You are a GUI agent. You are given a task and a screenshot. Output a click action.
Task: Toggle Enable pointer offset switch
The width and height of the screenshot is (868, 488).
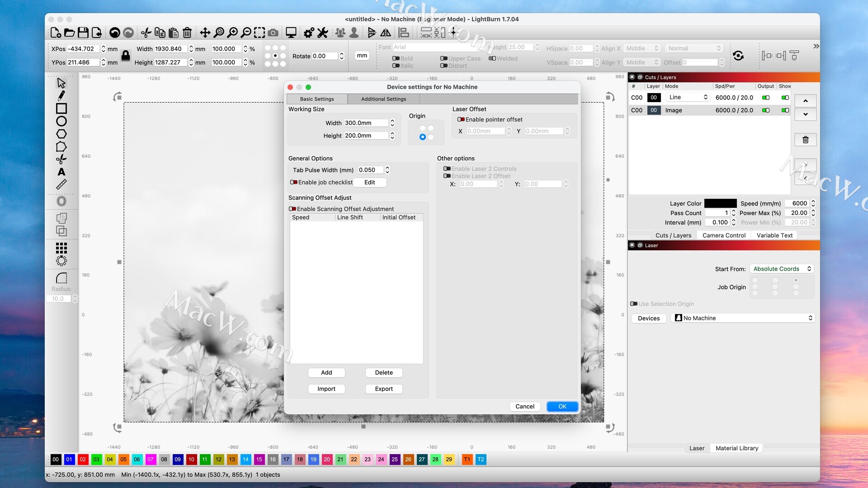(461, 119)
